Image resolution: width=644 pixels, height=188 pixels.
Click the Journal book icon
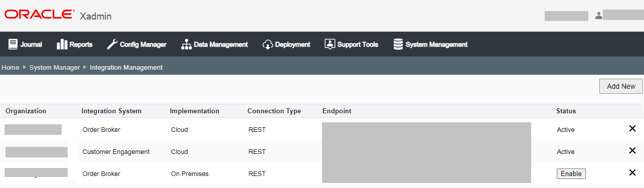pyautogui.click(x=13, y=44)
